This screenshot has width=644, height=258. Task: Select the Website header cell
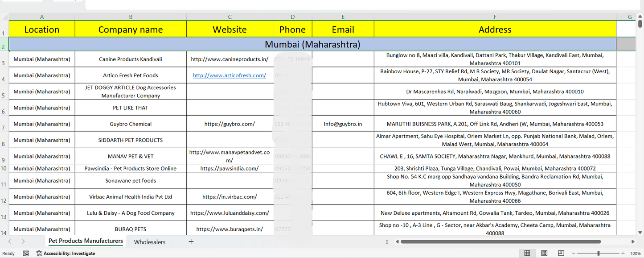coord(230,29)
